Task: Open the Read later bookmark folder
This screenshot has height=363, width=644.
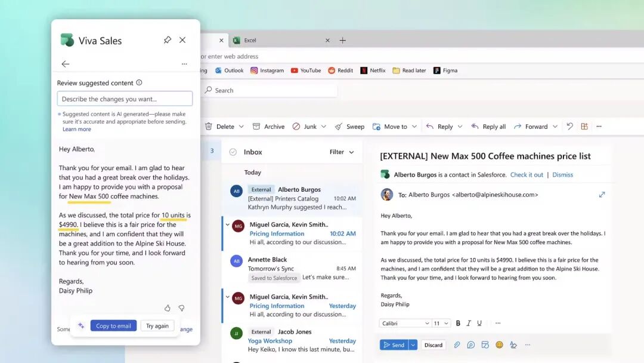Action: pyautogui.click(x=409, y=70)
